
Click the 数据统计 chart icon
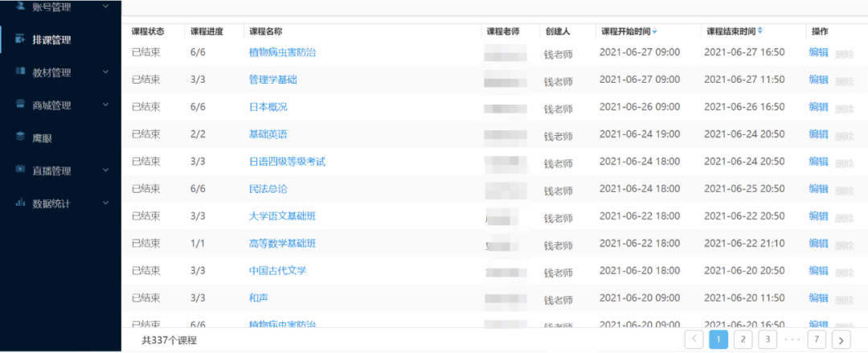tap(20, 203)
